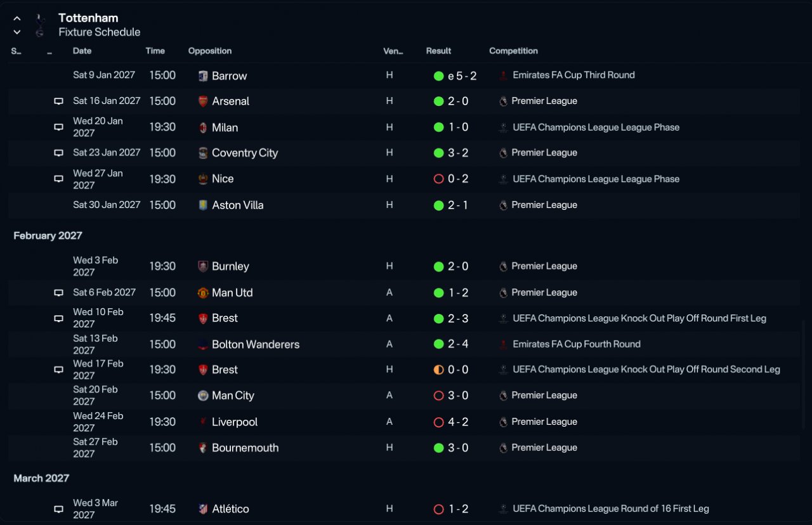Screen dimensions: 812x525
Task: Sort fixtures by the Date column header
Action: [x=82, y=51]
